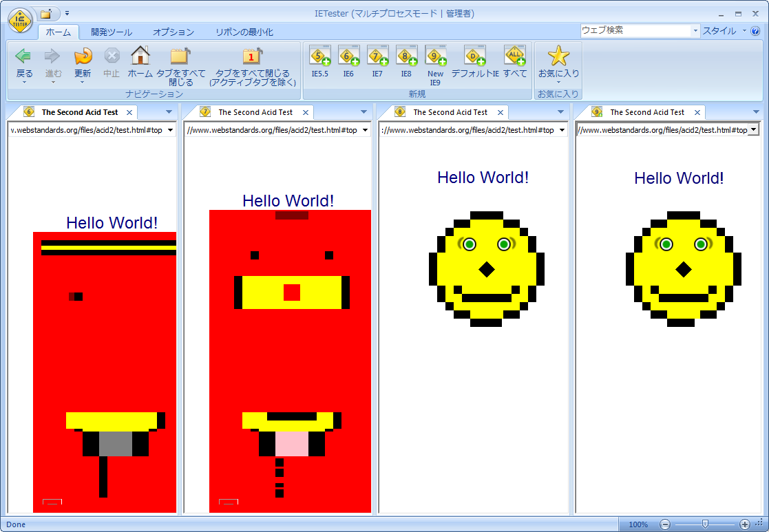Click the IE7 pane address field
Screen dimensions: 769x532
(273, 130)
